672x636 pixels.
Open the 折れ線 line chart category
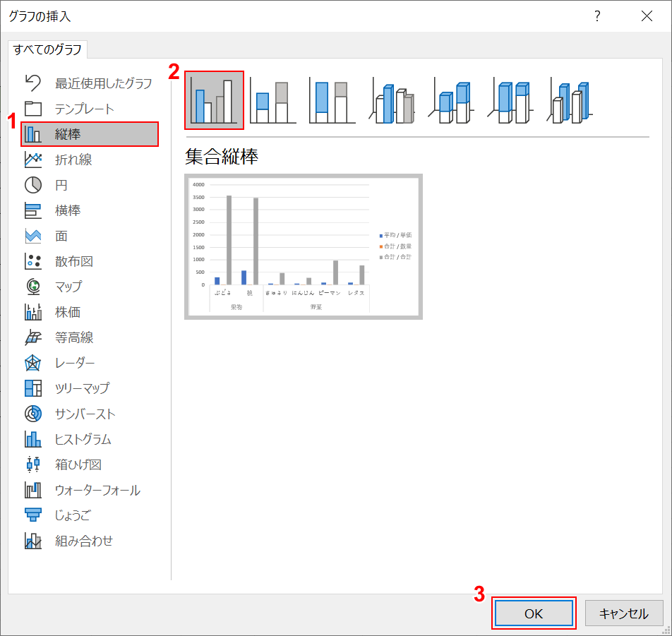pyautogui.click(x=73, y=160)
